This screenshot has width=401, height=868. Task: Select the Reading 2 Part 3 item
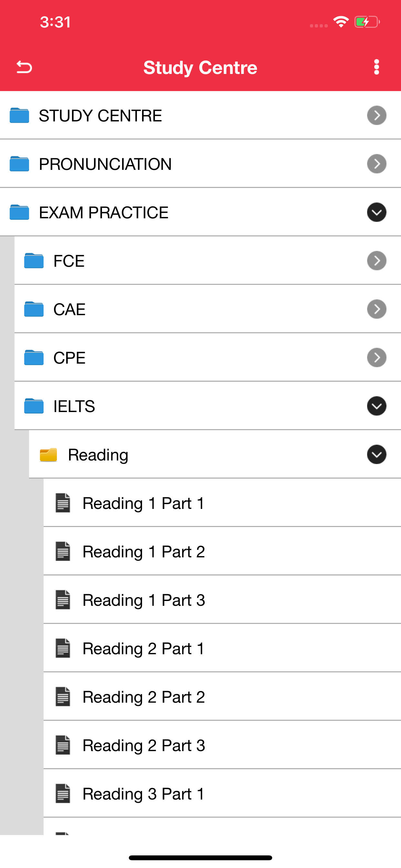(144, 745)
